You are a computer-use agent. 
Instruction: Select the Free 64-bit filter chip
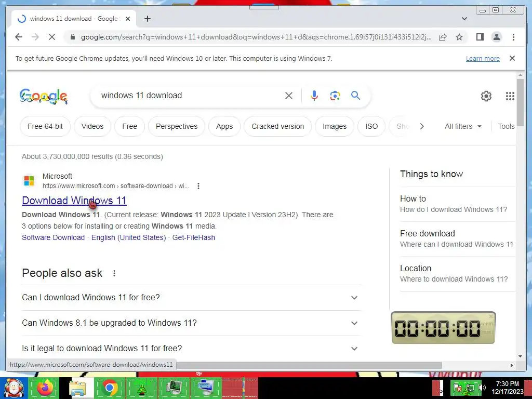(45, 126)
